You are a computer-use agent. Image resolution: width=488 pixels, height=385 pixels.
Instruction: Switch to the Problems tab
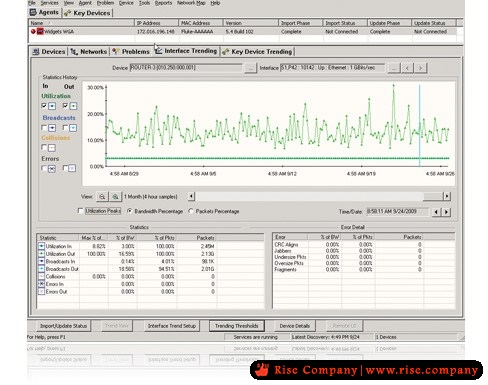[x=131, y=52]
